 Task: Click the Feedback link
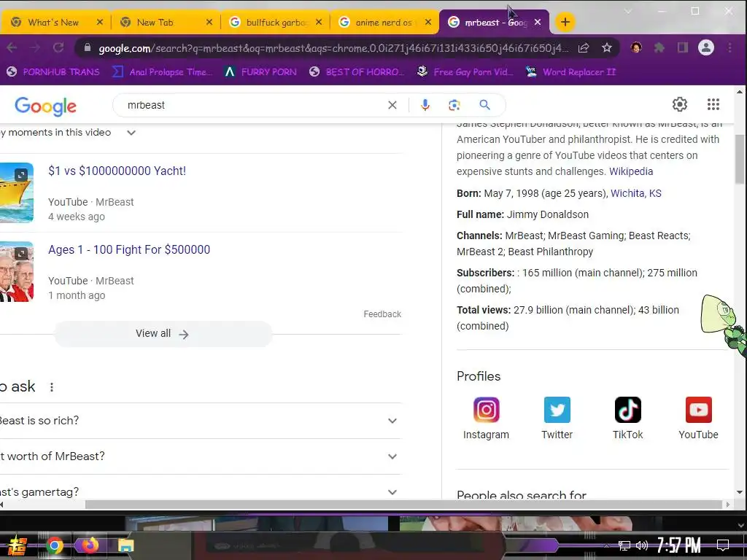click(x=382, y=314)
